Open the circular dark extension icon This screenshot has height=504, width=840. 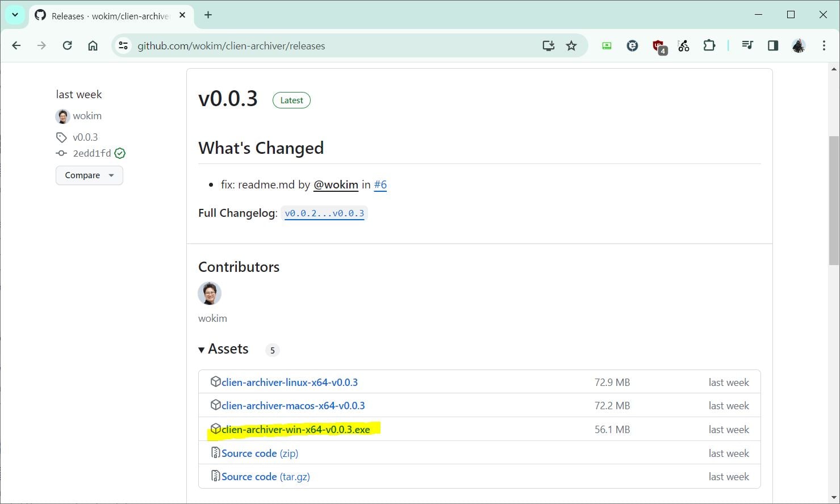point(632,46)
